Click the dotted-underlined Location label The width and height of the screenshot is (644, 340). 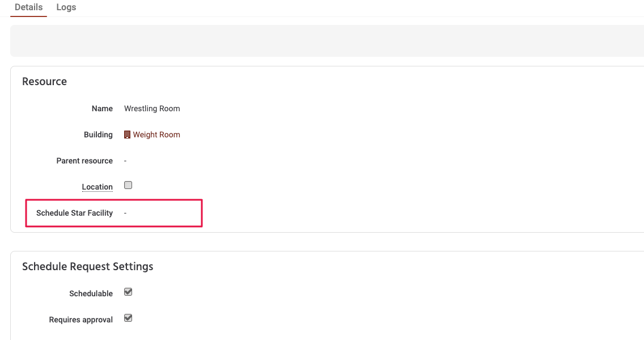pyautogui.click(x=97, y=187)
